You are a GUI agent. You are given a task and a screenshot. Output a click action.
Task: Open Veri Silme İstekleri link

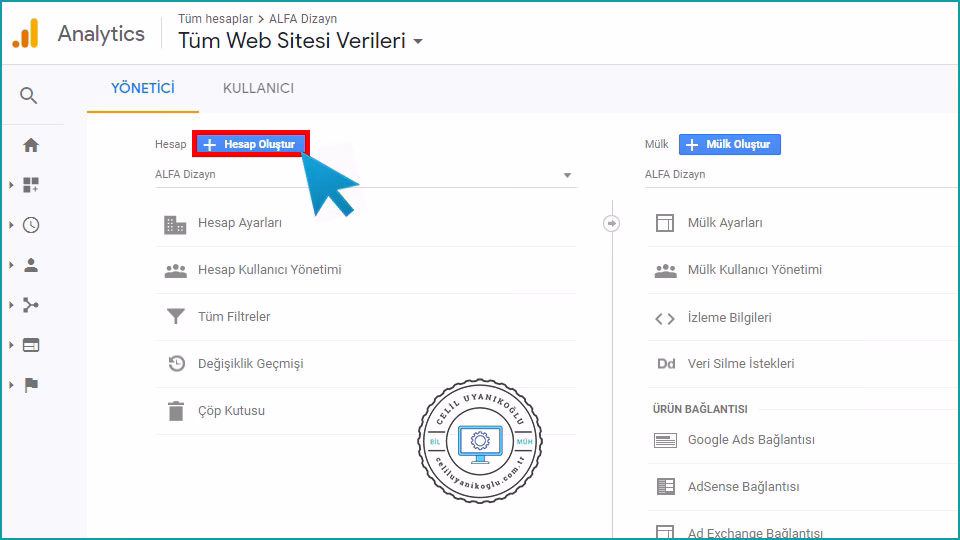click(741, 364)
